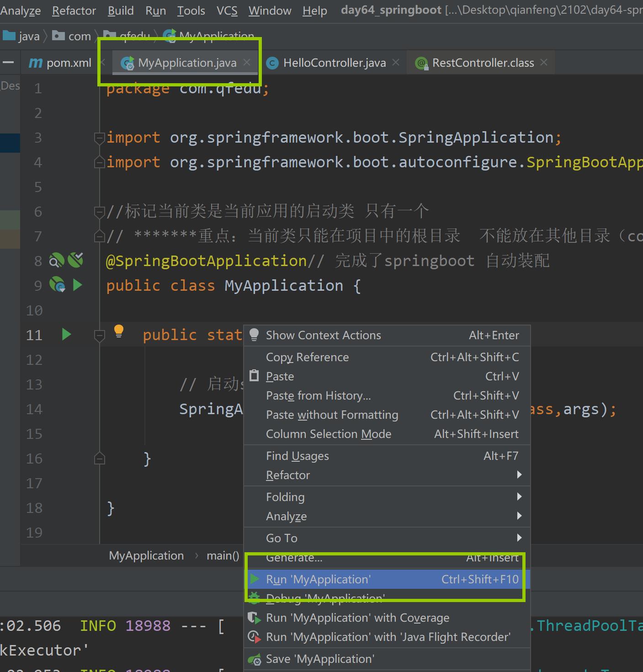This screenshot has height=672, width=643.
Task: Choose Paste from History...
Action: [x=387, y=395]
